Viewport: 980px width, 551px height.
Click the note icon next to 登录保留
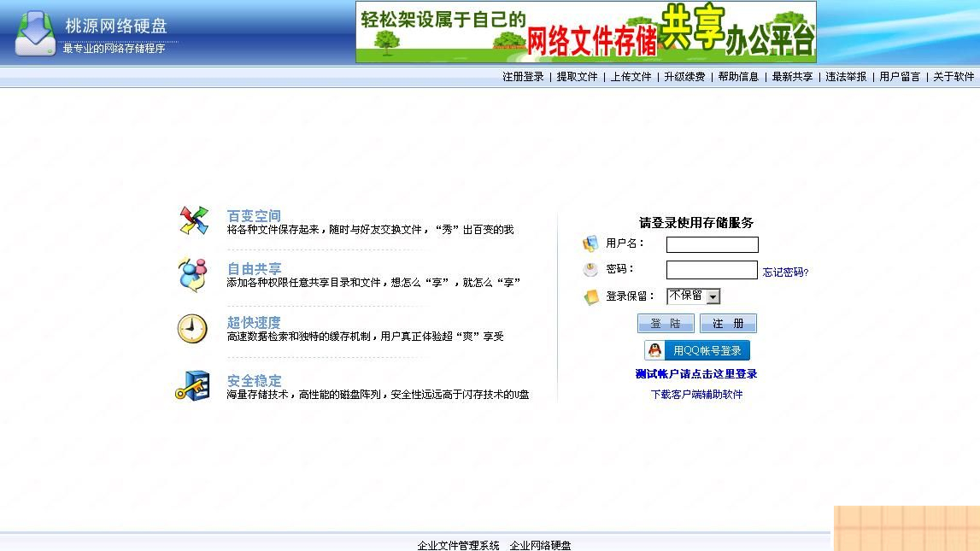(x=590, y=296)
